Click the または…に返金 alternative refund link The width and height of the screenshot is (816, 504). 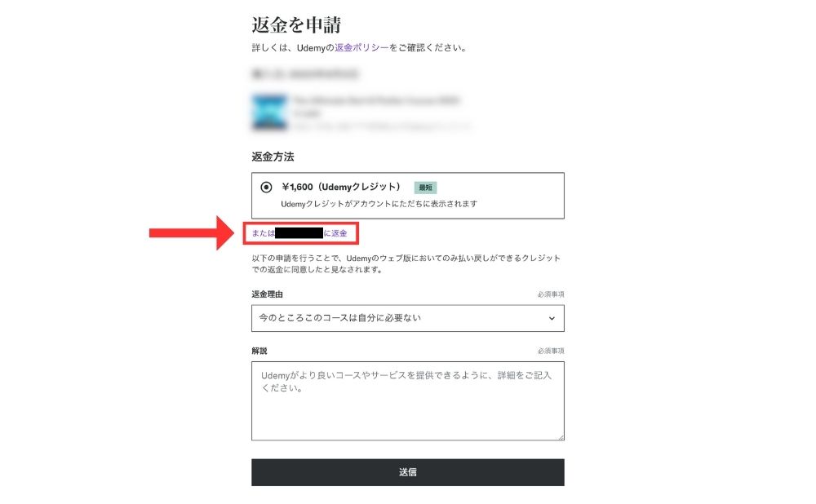[x=299, y=233]
